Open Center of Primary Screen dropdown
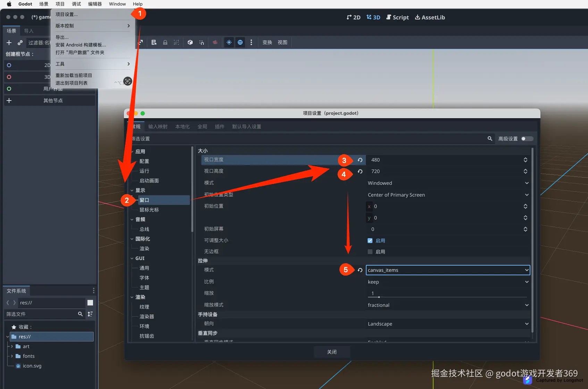Screen dimensions: 588x389 click(x=448, y=195)
